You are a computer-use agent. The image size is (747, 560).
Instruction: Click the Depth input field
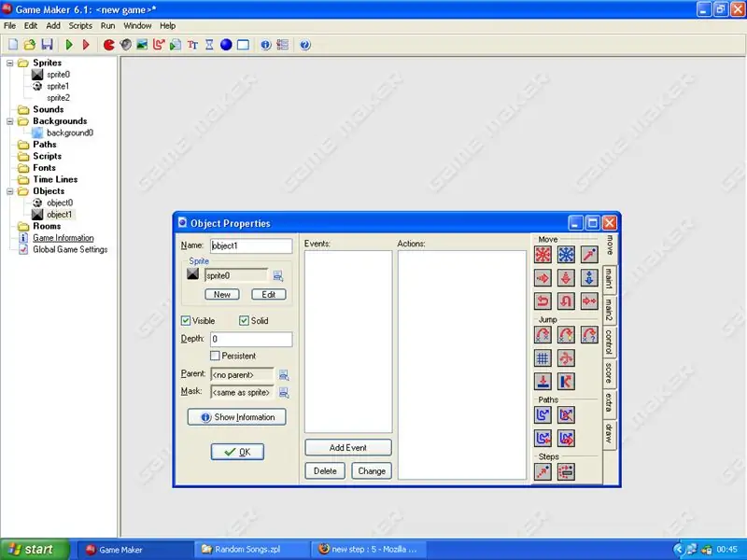(x=251, y=339)
